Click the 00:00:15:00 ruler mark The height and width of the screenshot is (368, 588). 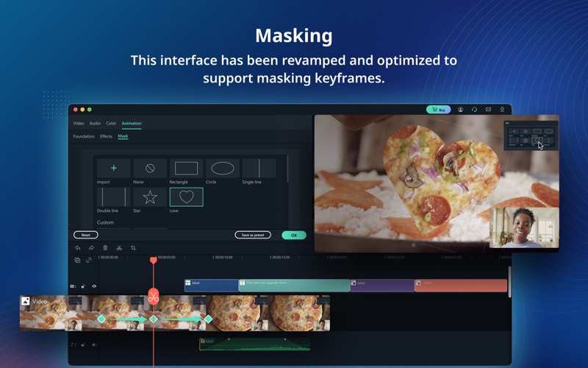click(x=281, y=258)
